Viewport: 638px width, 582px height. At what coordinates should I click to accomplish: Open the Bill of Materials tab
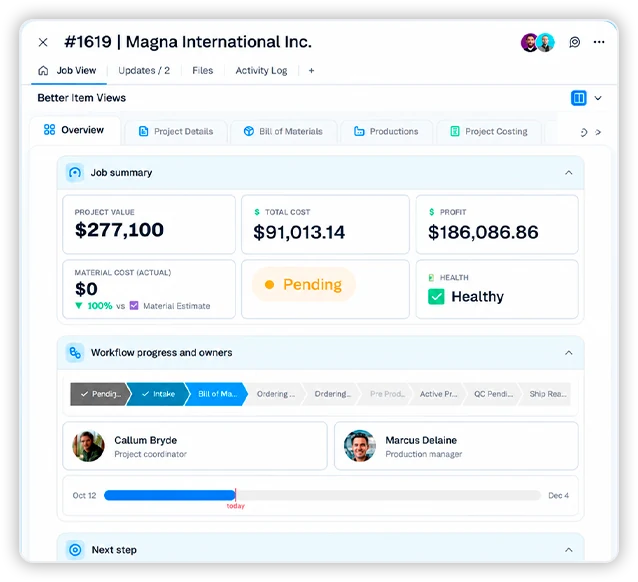pos(284,132)
